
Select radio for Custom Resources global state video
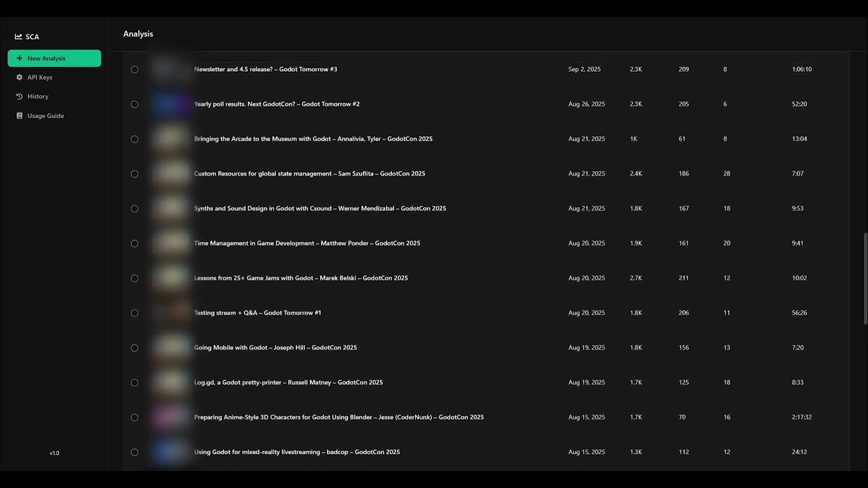134,174
